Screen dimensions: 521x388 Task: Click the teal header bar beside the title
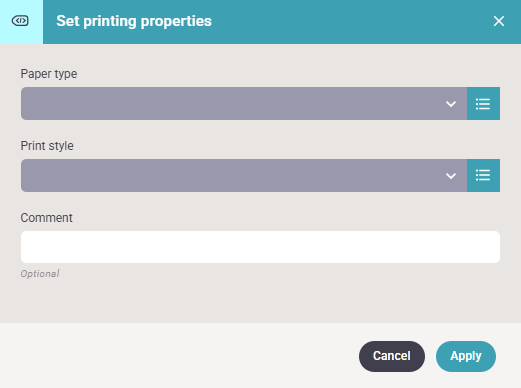350,22
